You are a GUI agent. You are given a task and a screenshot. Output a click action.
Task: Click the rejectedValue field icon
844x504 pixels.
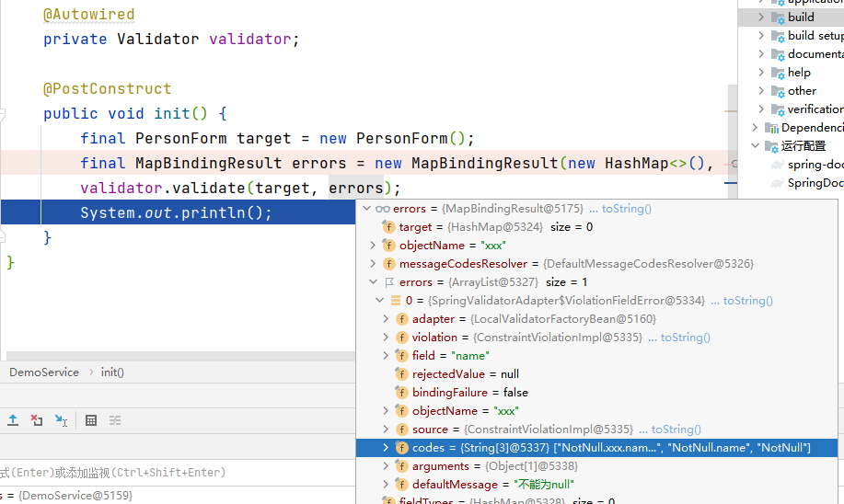point(401,373)
